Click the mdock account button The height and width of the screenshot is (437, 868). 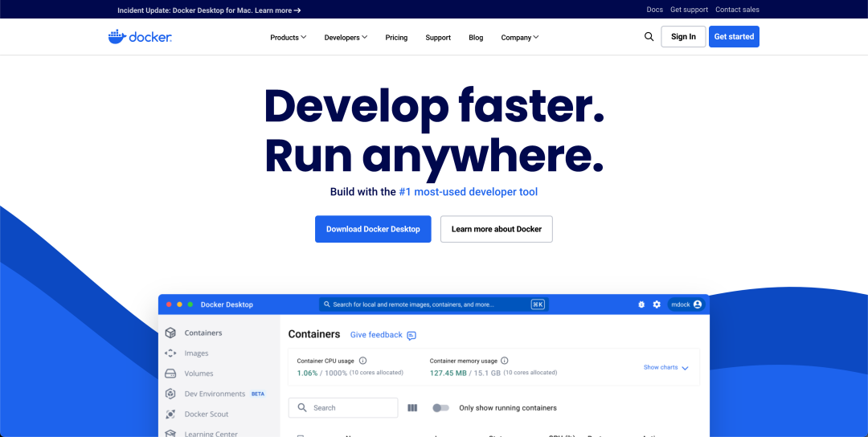[x=686, y=304]
